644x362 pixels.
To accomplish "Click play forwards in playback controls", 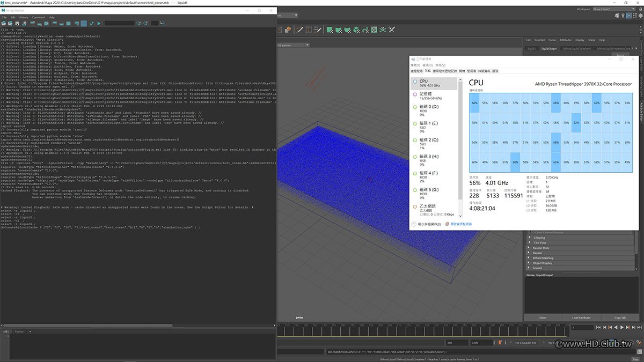I will [x=622, y=327].
